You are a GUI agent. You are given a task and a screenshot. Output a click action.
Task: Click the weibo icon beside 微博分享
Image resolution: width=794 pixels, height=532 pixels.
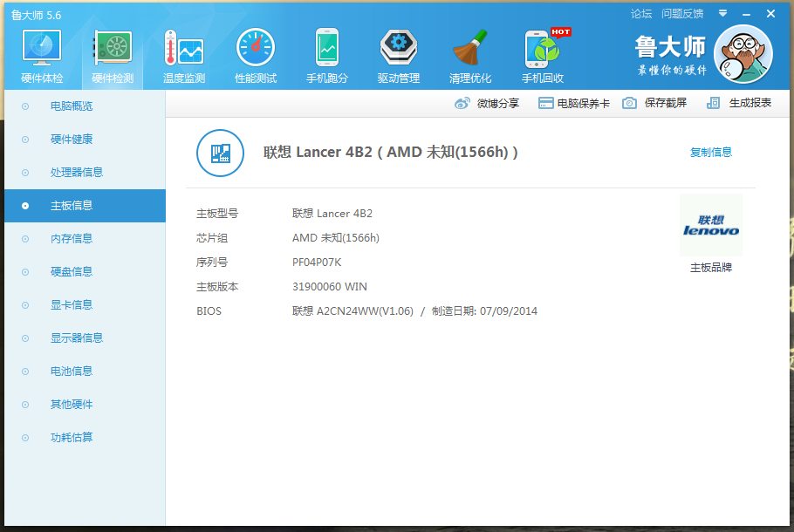click(462, 103)
